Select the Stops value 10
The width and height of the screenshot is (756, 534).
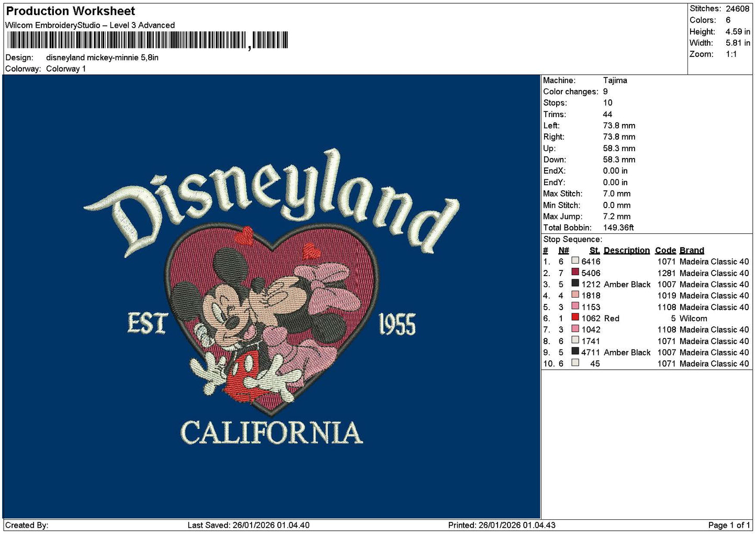[607, 103]
